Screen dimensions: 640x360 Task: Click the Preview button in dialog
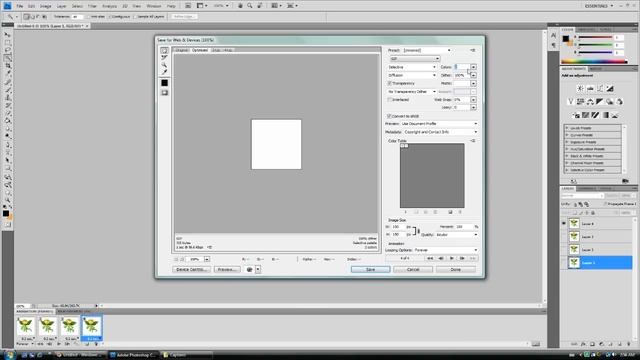coord(227,269)
